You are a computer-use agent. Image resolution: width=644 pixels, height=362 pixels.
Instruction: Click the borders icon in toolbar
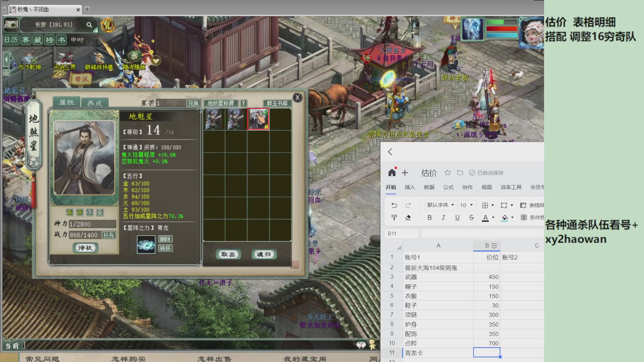click(485, 205)
